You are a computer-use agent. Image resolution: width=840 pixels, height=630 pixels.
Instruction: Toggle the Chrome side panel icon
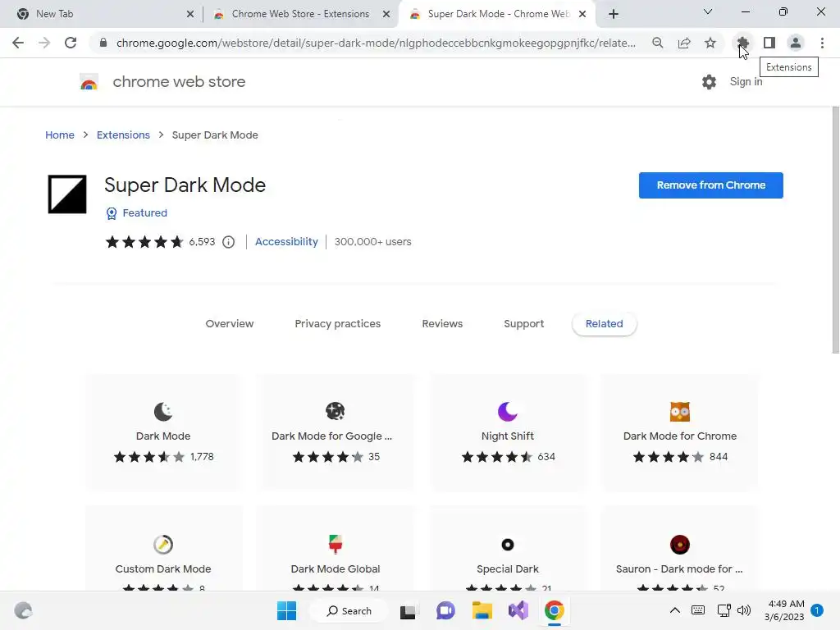pos(769,43)
